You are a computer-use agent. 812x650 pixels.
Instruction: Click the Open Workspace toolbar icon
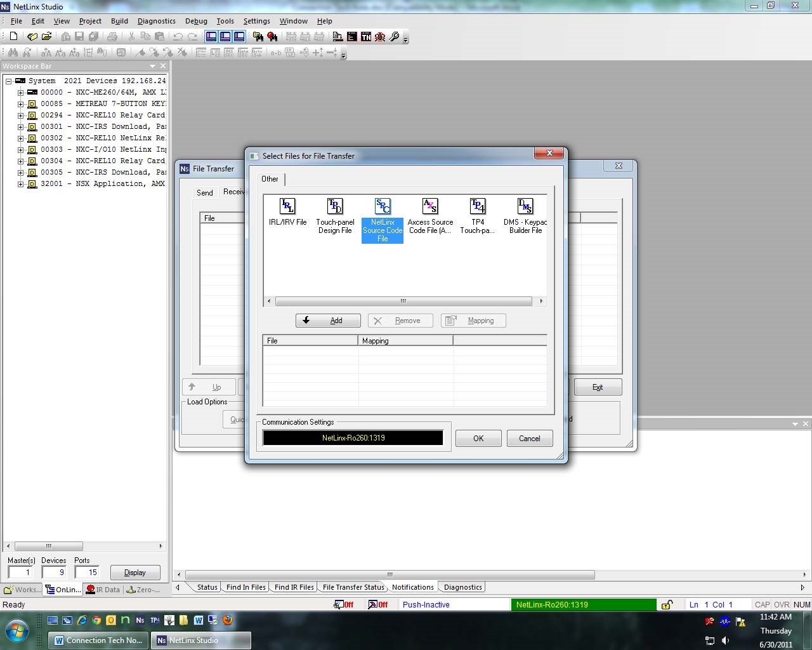[32, 37]
